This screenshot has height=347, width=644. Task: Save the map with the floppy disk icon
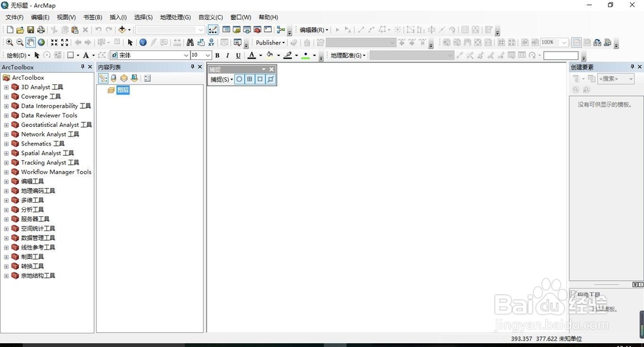point(30,30)
